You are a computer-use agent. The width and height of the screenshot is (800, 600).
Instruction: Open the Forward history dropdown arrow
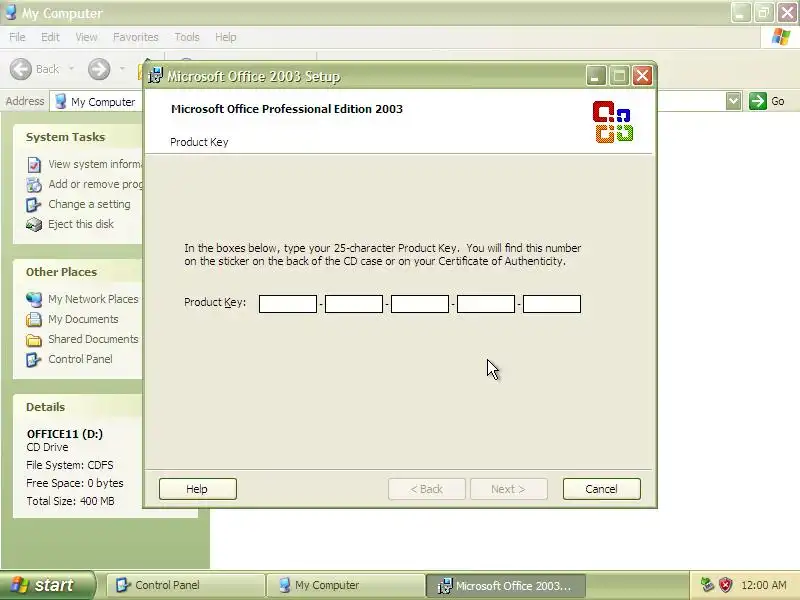122,69
